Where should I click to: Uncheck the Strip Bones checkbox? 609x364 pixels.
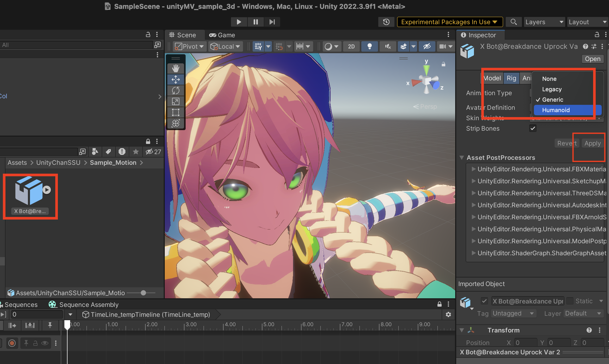[533, 128]
